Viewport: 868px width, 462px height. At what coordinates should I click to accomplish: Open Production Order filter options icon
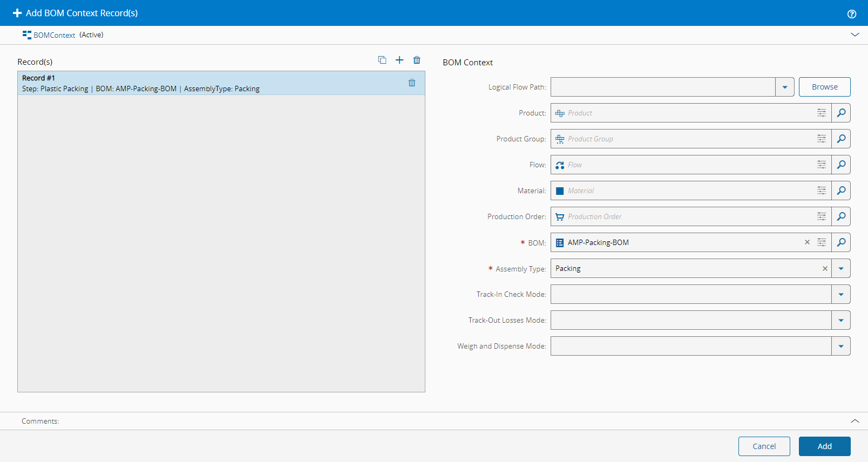821,216
